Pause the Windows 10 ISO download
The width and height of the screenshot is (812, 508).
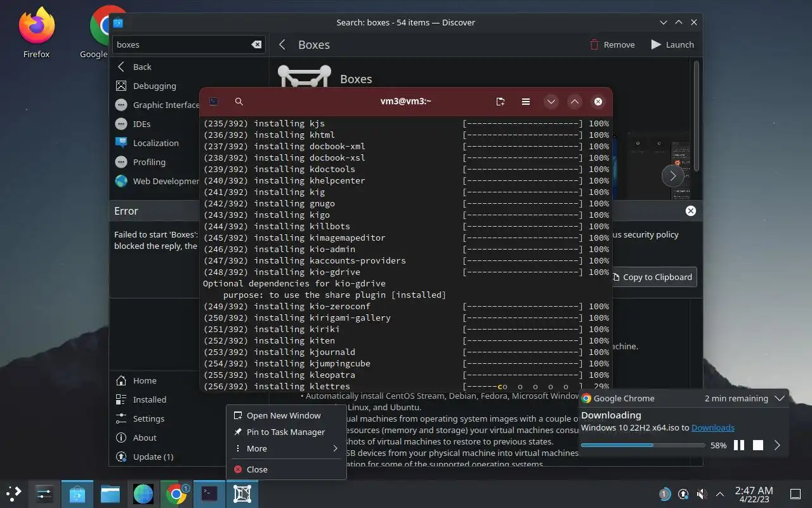(x=739, y=445)
